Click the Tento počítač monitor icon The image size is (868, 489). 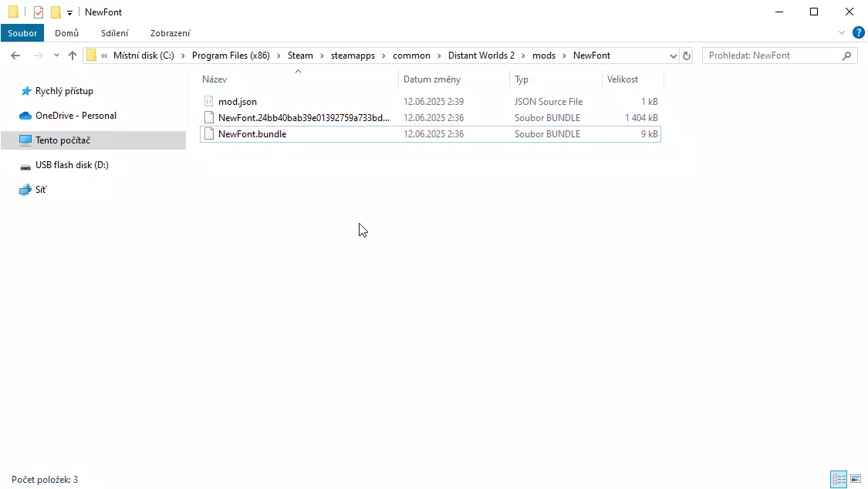pos(25,140)
